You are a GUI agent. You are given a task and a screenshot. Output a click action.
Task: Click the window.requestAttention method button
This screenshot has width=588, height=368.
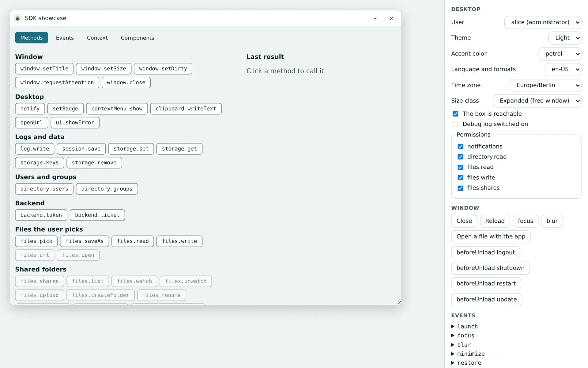pyautogui.click(x=57, y=83)
